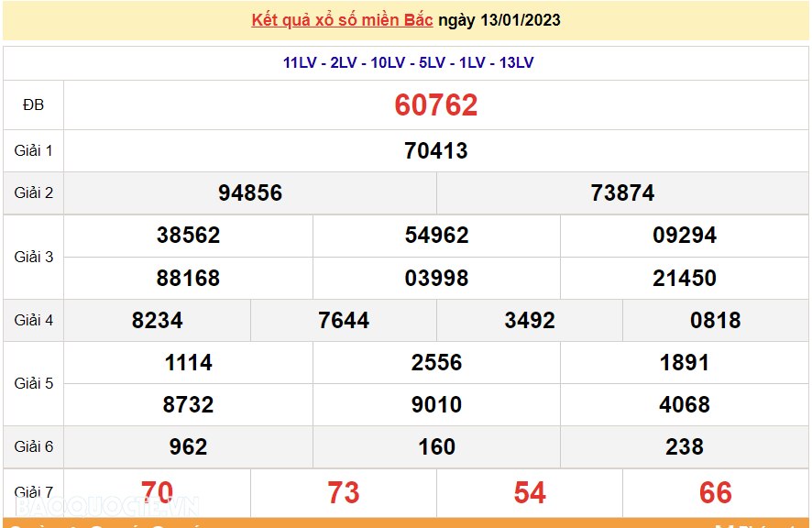
Task: Click the Giải 5 row label
Action: pos(32,383)
